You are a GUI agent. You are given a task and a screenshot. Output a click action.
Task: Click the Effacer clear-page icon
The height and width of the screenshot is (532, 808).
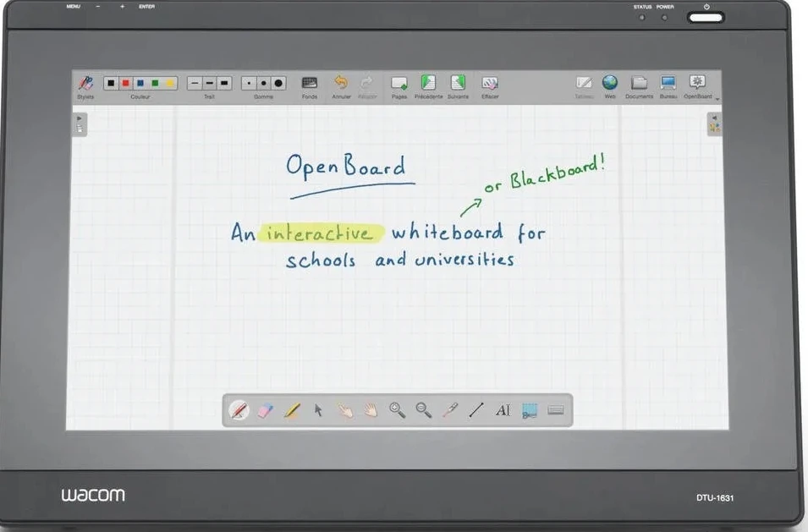click(490, 83)
